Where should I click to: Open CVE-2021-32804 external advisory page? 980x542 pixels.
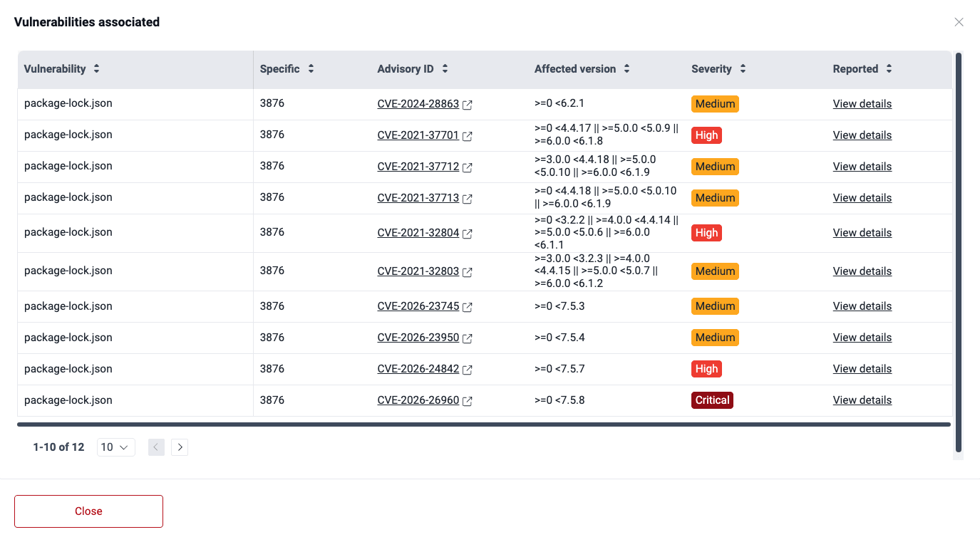(x=468, y=233)
